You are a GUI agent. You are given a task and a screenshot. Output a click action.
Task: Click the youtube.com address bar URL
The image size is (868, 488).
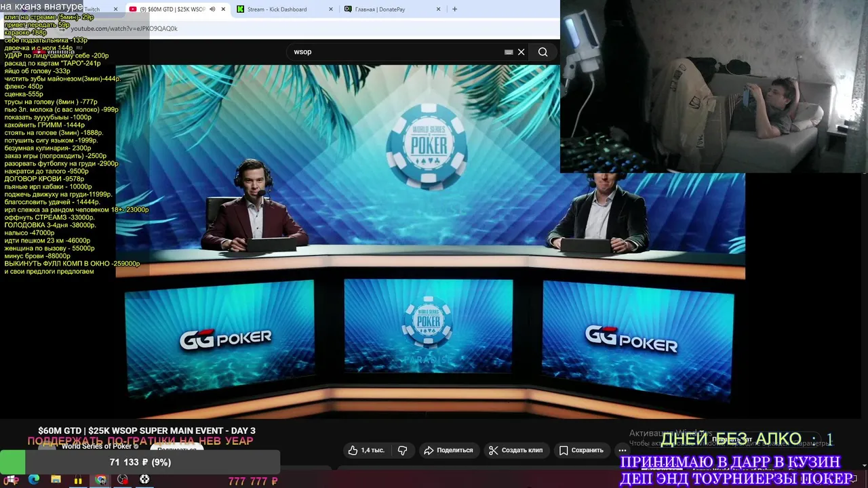(124, 28)
